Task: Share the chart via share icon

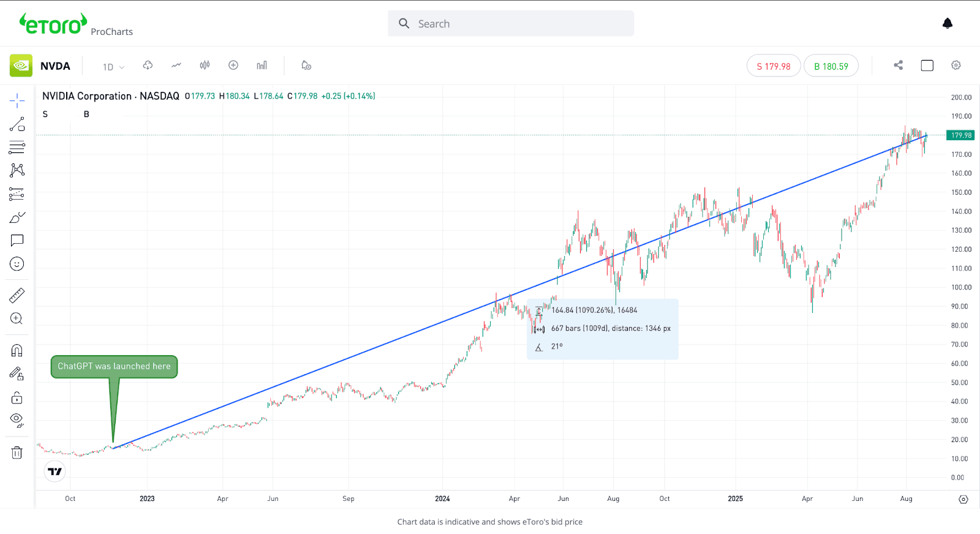Action: pyautogui.click(x=899, y=65)
